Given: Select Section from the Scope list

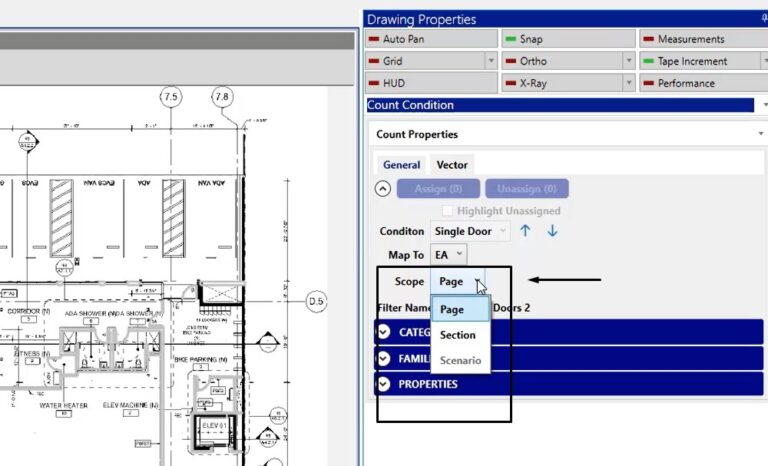Looking at the screenshot, I should tap(460, 335).
